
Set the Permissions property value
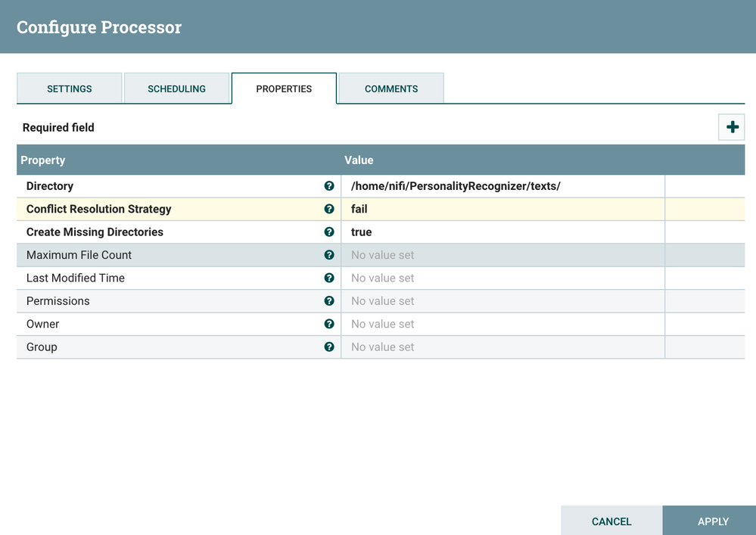(x=502, y=301)
